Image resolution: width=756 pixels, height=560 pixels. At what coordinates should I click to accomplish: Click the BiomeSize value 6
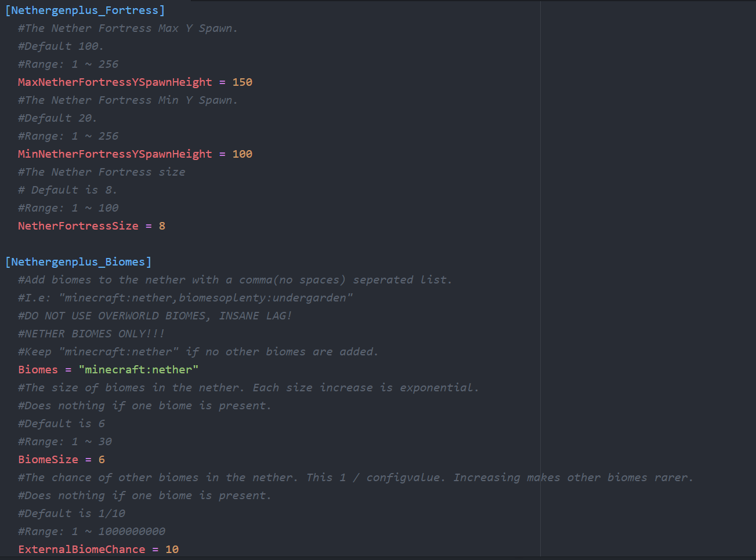(102, 460)
